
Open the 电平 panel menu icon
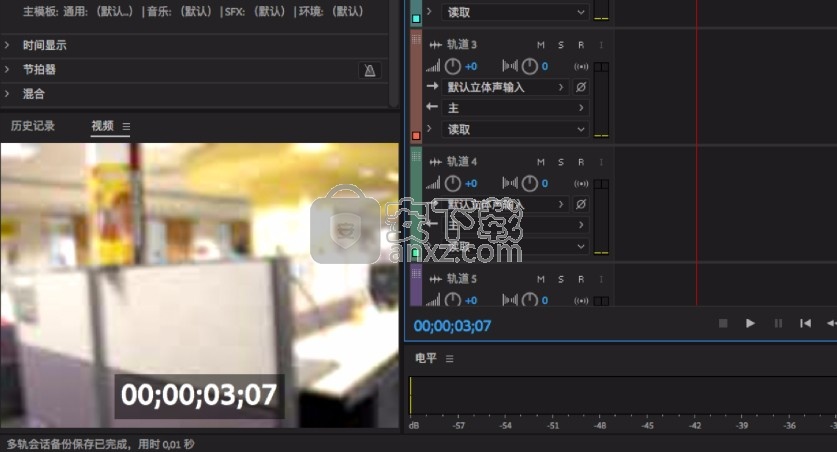(x=449, y=359)
